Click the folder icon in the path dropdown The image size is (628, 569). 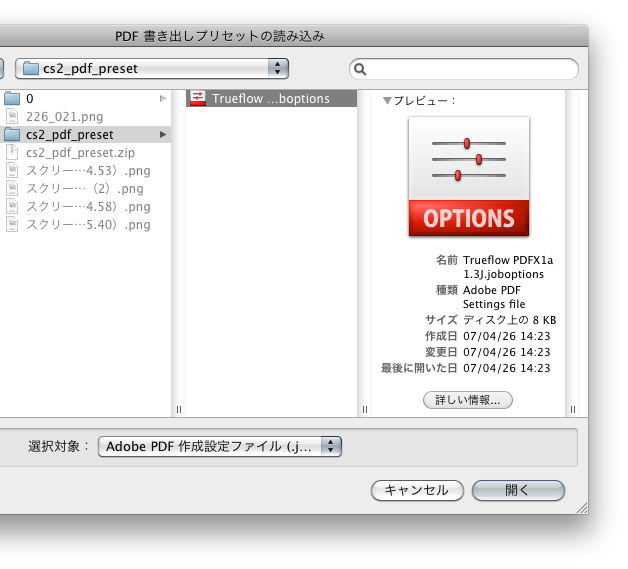pos(30,68)
